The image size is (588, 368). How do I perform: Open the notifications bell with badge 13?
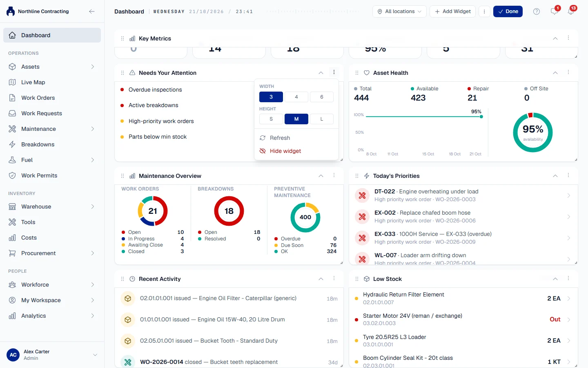point(571,11)
